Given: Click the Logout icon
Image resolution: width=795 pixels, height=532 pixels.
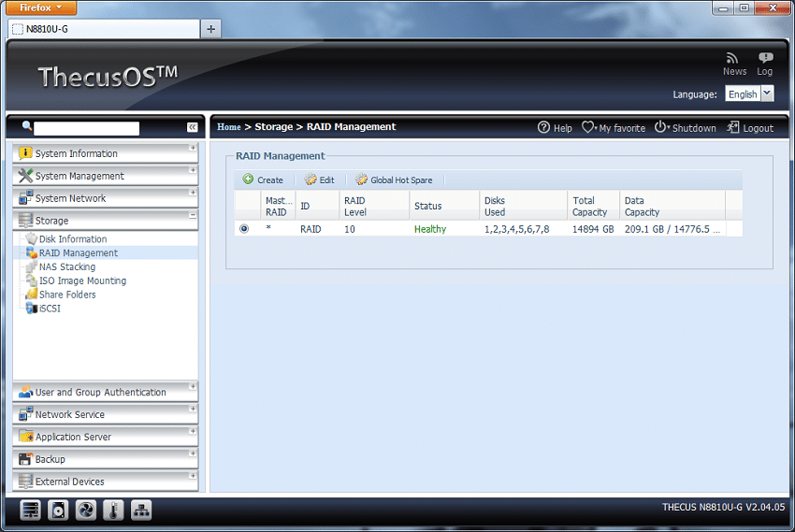Looking at the screenshot, I should pos(732,127).
